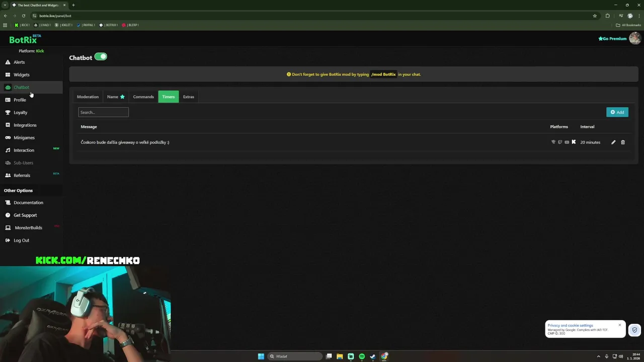
Task: Open the KIKLET bookmark
Action: click(63, 25)
